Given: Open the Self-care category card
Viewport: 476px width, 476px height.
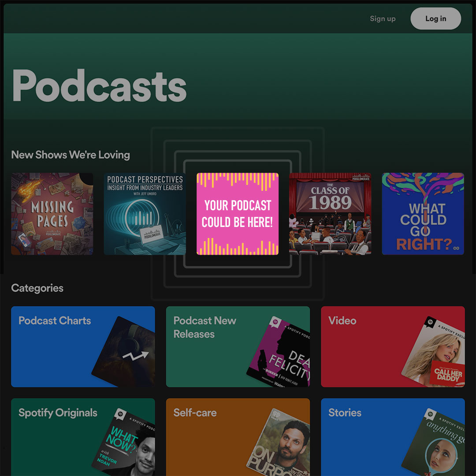Looking at the screenshot, I should pos(238,437).
